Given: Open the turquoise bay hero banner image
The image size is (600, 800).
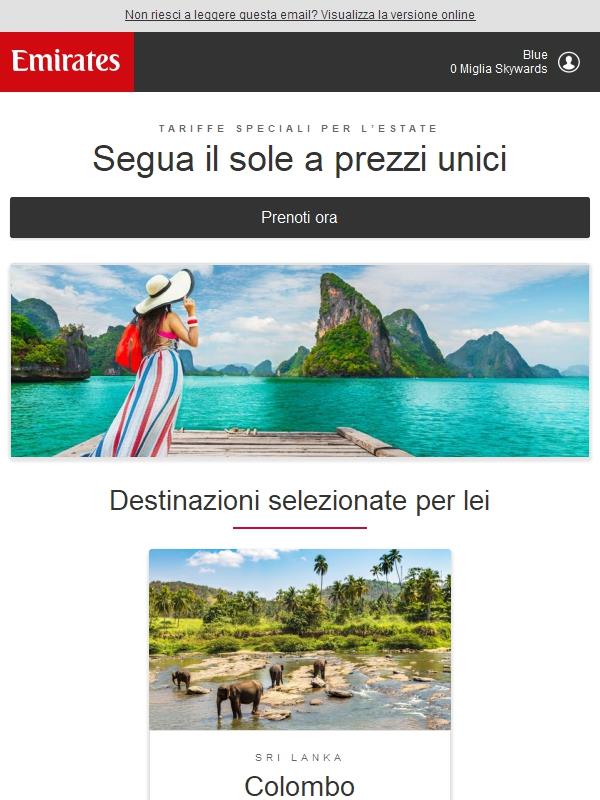Looking at the screenshot, I should tap(300, 360).
